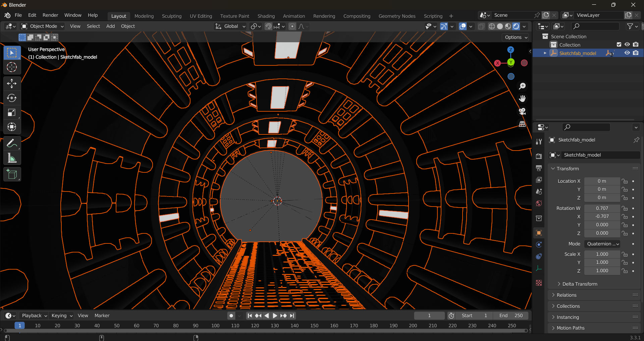Switch to the Modeling workspace tab
Viewport: 644px width, 341px height.
tap(144, 16)
